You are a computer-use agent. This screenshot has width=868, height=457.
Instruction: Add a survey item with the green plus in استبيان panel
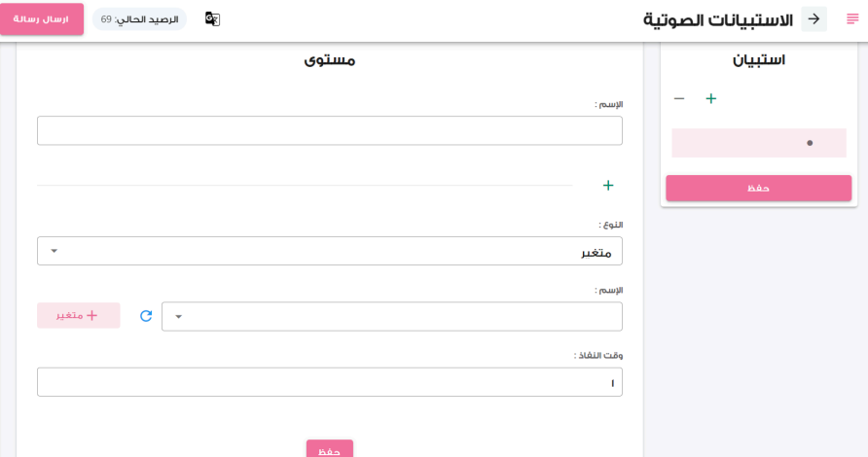tap(711, 98)
